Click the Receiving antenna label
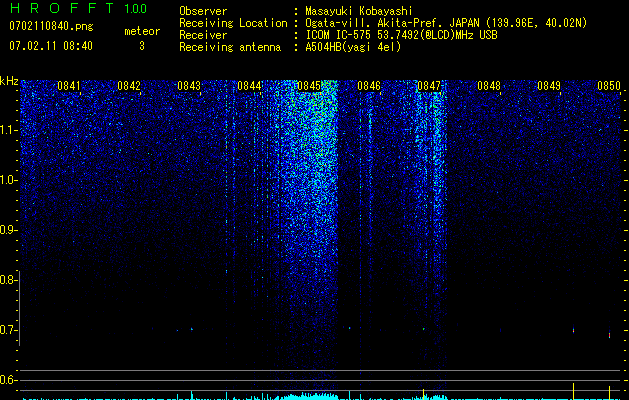Screen dimensions: 629x400 [x=230, y=47]
